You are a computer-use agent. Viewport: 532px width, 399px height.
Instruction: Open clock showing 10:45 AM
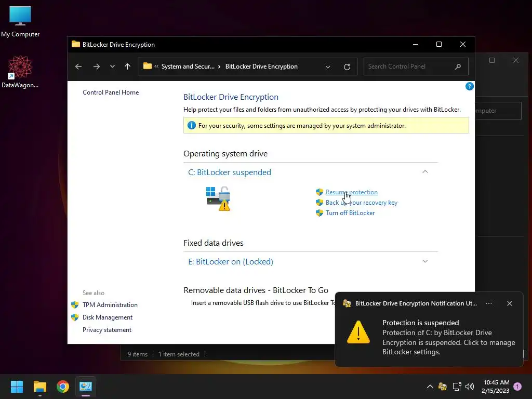click(495, 387)
